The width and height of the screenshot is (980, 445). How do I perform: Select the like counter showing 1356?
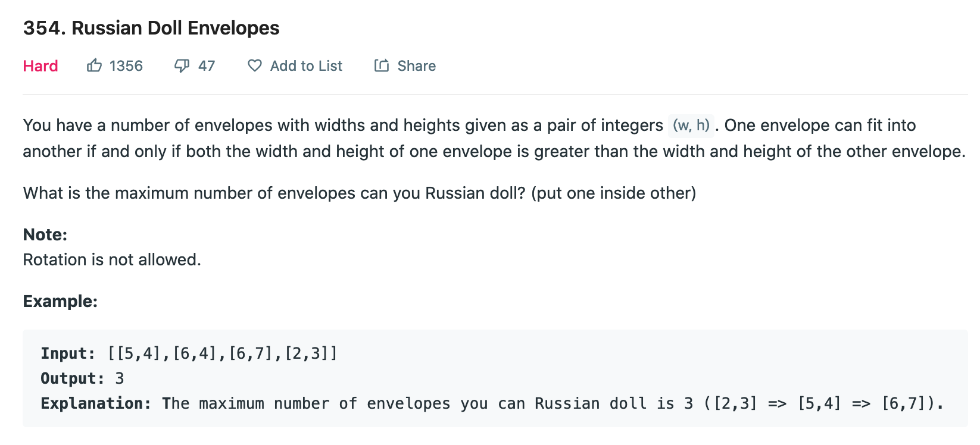pos(125,65)
